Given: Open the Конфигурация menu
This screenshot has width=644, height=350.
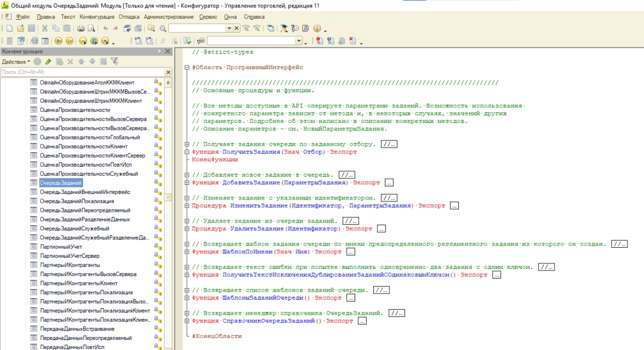Looking at the screenshot, I should [x=97, y=17].
